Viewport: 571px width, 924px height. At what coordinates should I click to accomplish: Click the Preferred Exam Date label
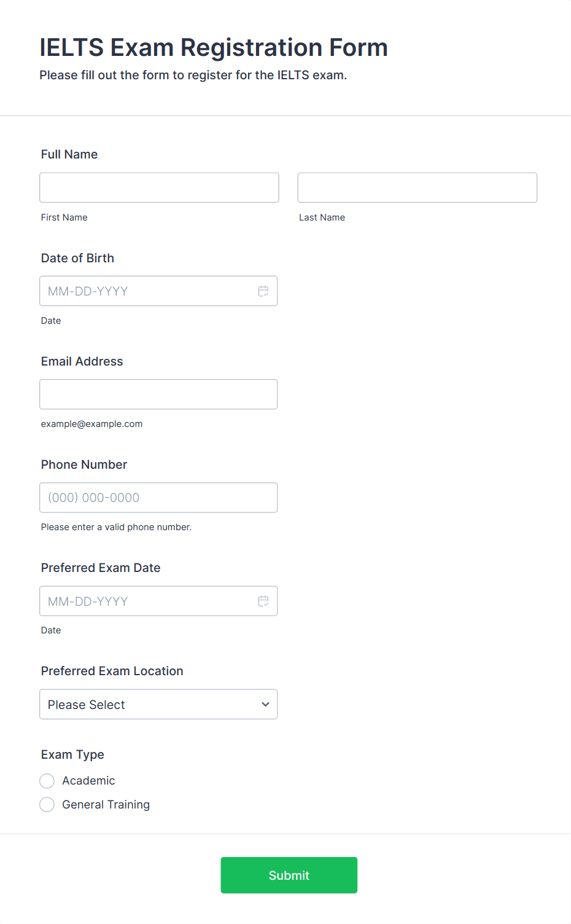(x=101, y=568)
